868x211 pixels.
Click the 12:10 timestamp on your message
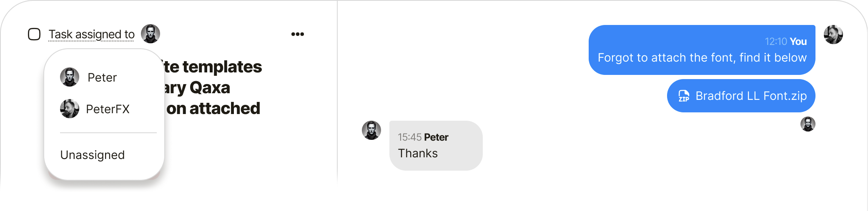[776, 42]
